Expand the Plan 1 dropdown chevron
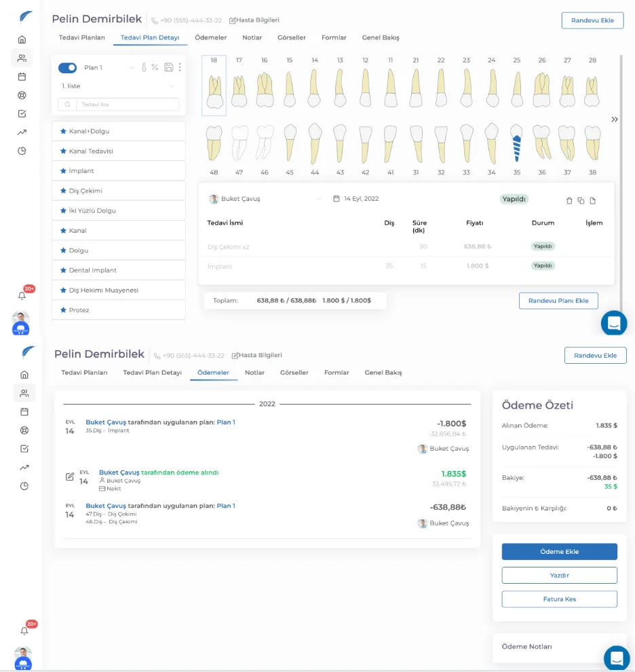 pyautogui.click(x=132, y=68)
